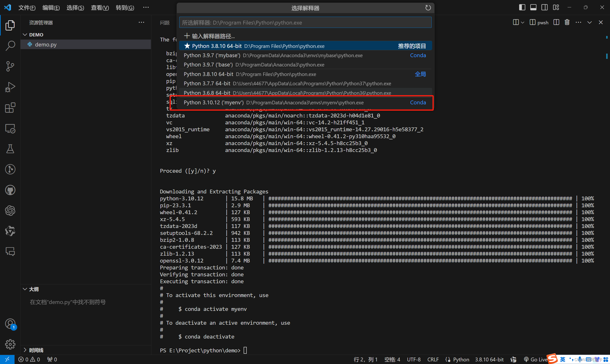This screenshot has height=364, width=610.
Task: Click status bar 行 2, 列 1
Action: [x=365, y=359]
